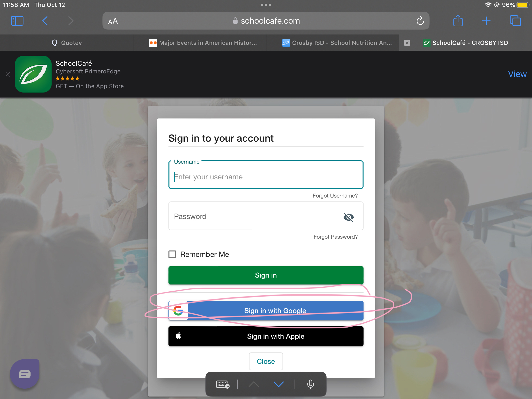532x399 pixels.
Task: Switch to the Quotev tab
Action: pos(66,43)
